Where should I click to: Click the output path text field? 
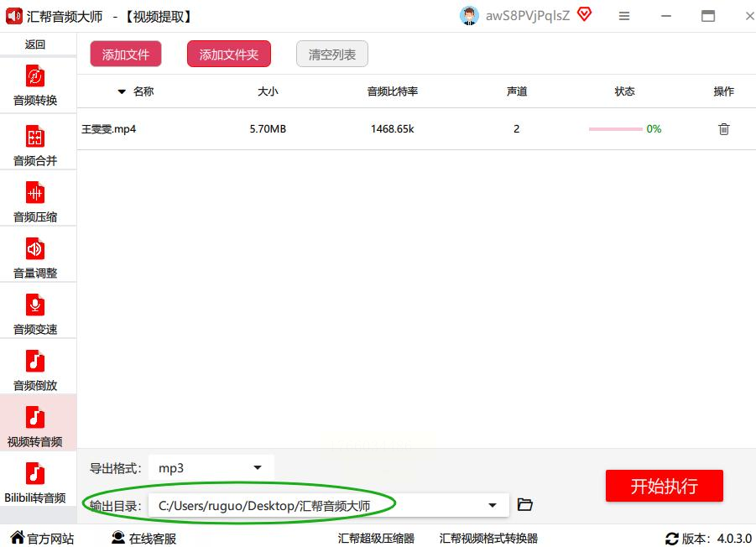[x=329, y=505]
